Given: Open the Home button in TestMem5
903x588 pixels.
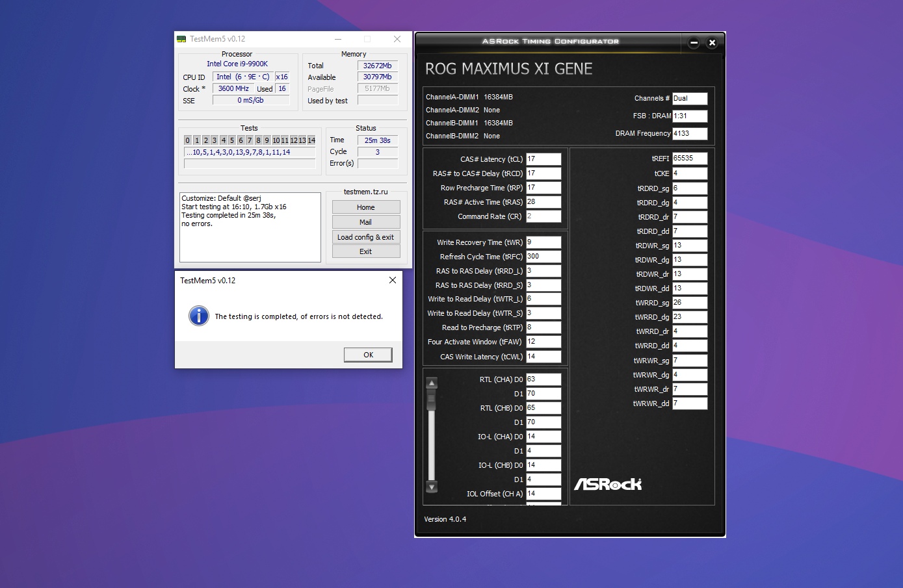Looking at the screenshot, I should click(x=366, y=207).
